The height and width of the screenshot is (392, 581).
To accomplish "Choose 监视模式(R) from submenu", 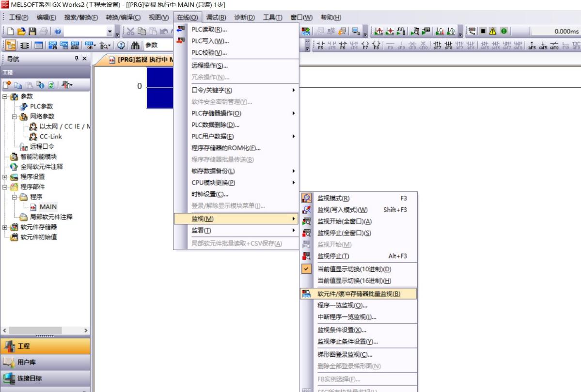I will pos(358,198).
